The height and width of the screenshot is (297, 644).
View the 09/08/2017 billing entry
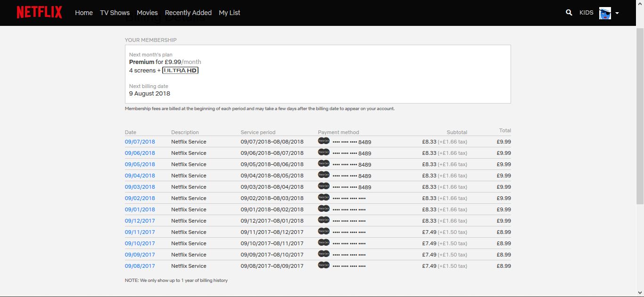140,266
